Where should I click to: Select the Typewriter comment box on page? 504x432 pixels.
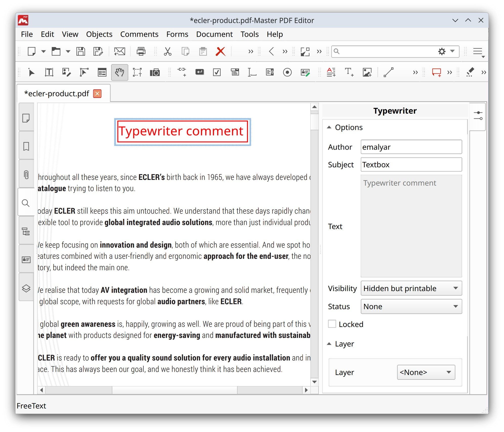pos(182,132)
